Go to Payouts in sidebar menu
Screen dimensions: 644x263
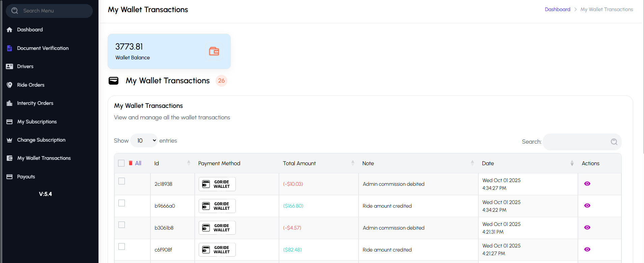point(26,177)
